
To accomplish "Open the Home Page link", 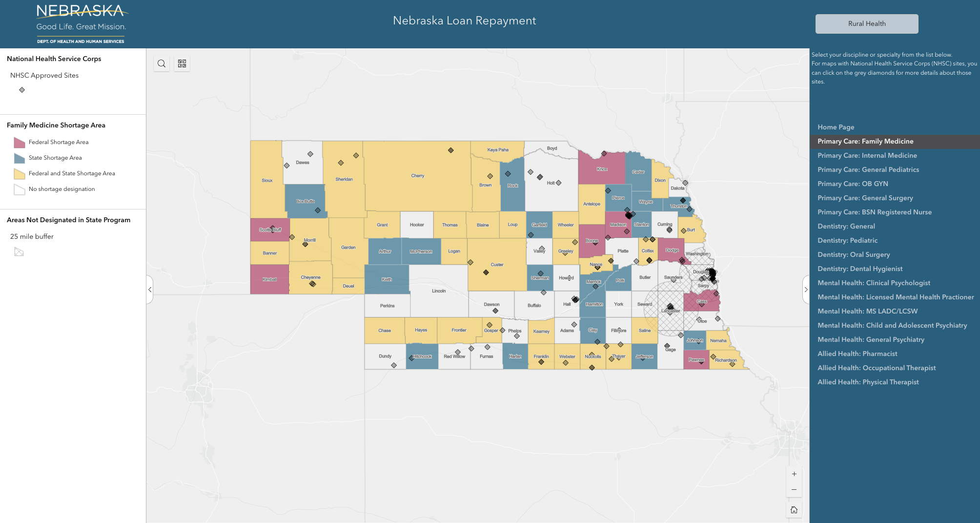I will pyautogui.click(x=836, y=127).
